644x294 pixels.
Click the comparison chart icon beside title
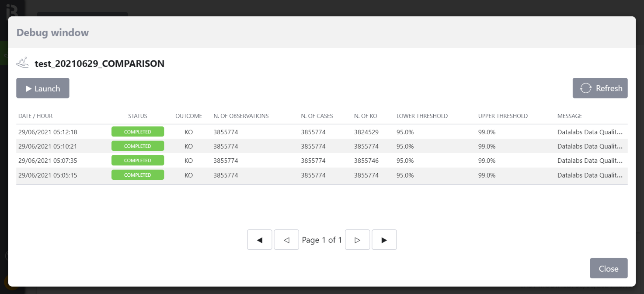(23, 63)
